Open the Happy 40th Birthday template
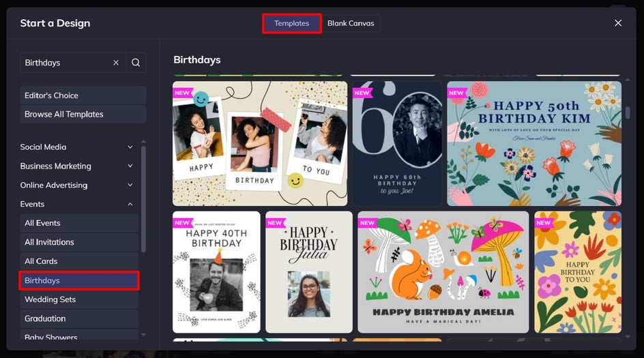The height and width of the screenshot is (358, 644). [x=216, y=272]
